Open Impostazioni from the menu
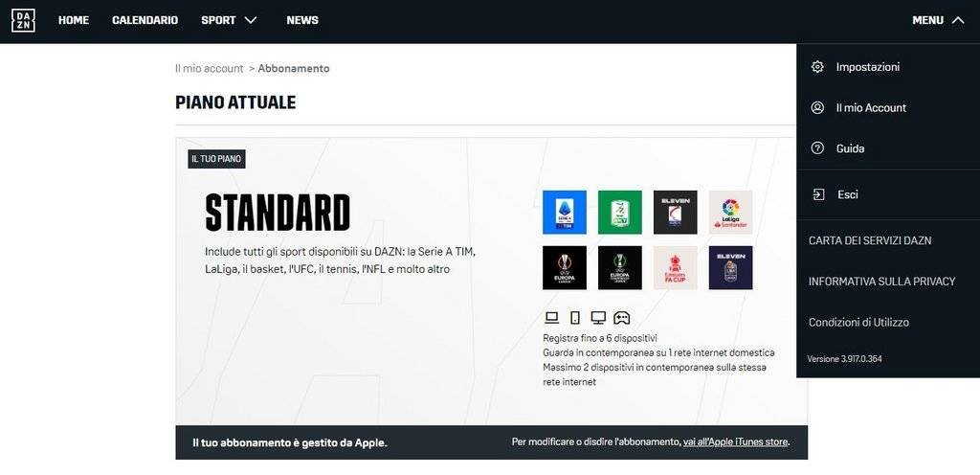This screenshot has height=475, width=980. [x=867, y=67]
